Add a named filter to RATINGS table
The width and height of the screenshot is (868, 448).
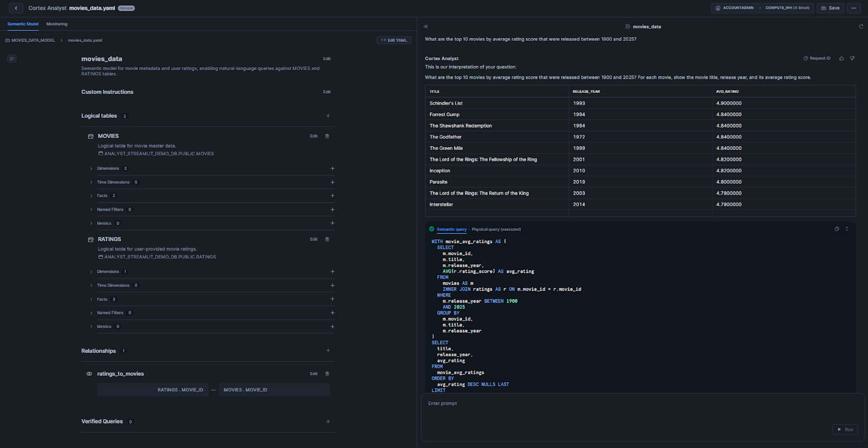[333, 313]
